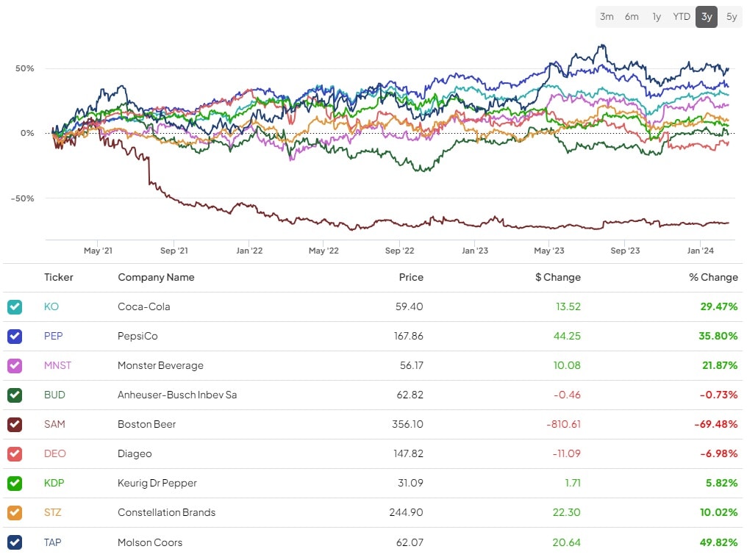Open the SAM ticker link
The width and height of the screenshot is (747, 560).
54,424
